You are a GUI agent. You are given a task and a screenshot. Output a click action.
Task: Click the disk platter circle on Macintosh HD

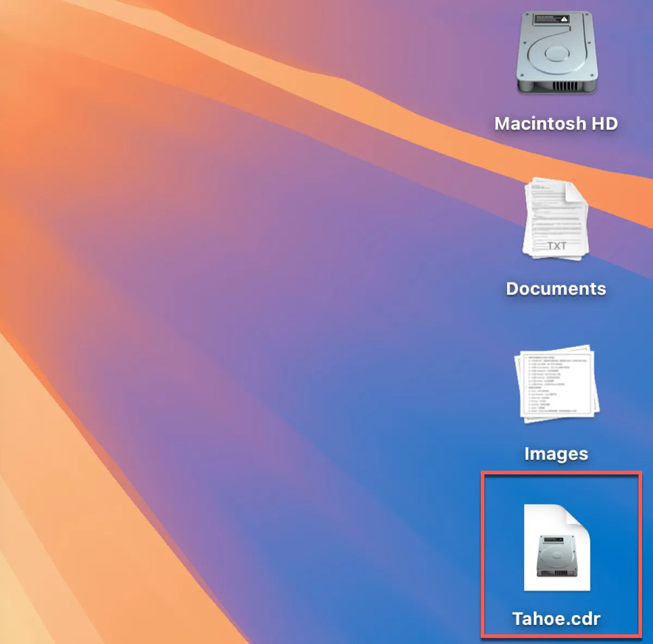pyautogui.click(x=556, y=53)
